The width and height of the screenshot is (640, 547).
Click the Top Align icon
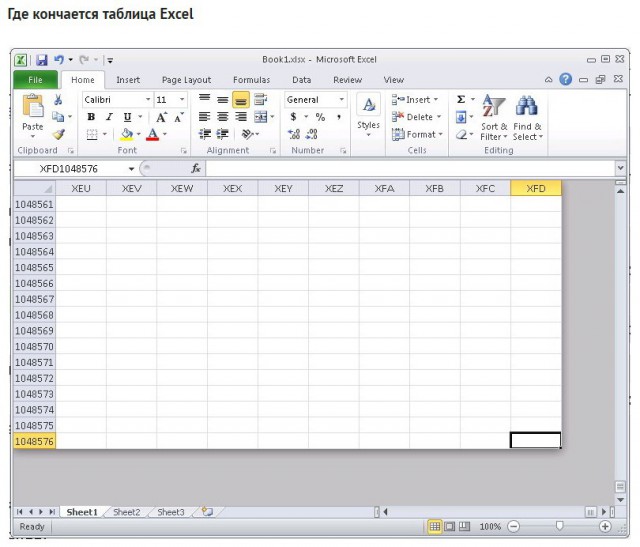[204, 99]
